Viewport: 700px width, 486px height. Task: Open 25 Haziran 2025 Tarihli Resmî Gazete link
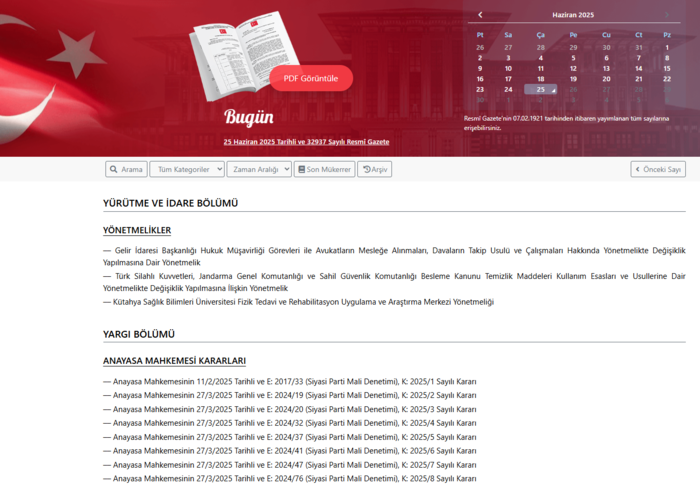[x=306, y=142]
